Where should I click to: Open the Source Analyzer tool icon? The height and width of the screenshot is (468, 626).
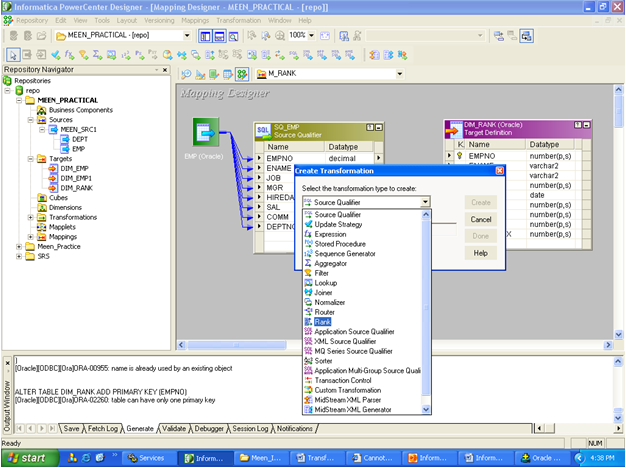pos(186,74)
